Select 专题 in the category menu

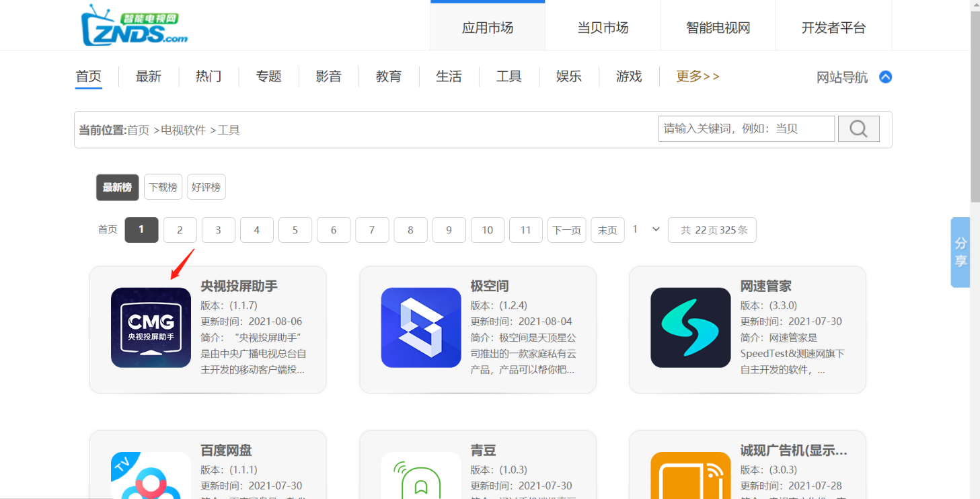coord(268,77)
